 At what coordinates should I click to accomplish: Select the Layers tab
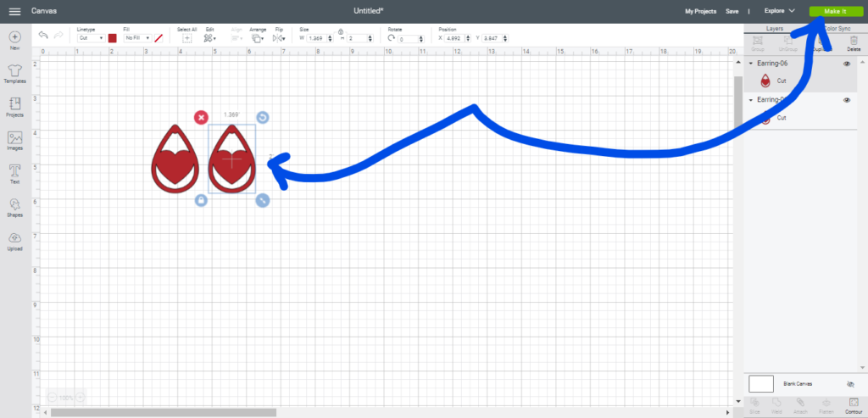pyautogui.click(x=774, y=28)
